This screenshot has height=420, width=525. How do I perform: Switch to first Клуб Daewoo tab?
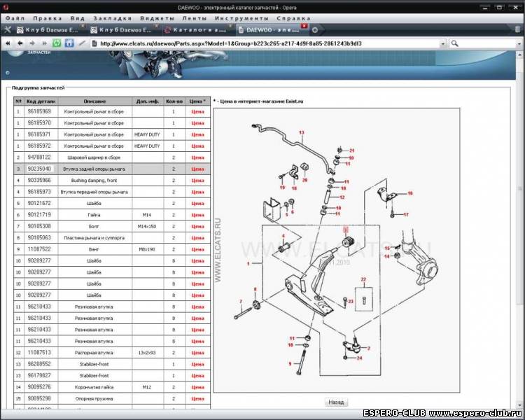coord(50,30)
